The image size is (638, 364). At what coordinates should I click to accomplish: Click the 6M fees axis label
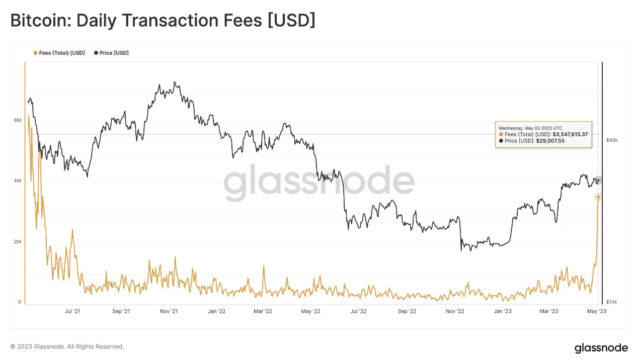point(18,120)
